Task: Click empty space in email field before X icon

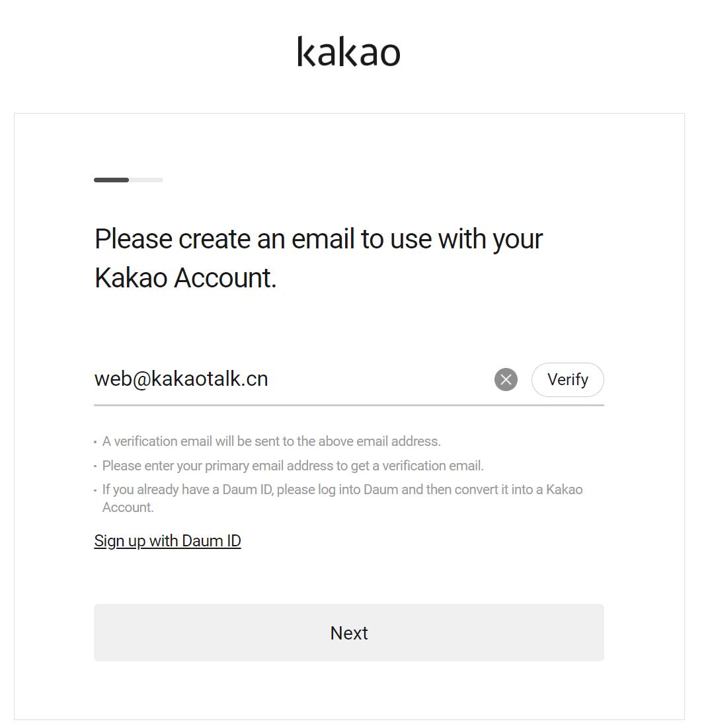Action: pyautogui.click(x=383, y=380)
